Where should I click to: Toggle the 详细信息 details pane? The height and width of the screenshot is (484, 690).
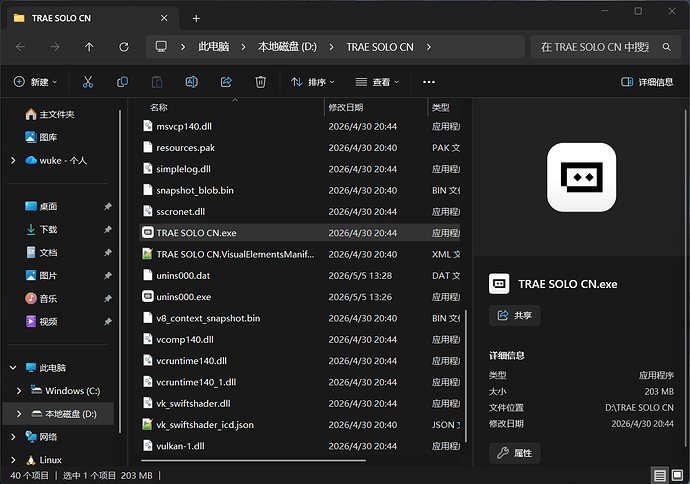point(647,82)
